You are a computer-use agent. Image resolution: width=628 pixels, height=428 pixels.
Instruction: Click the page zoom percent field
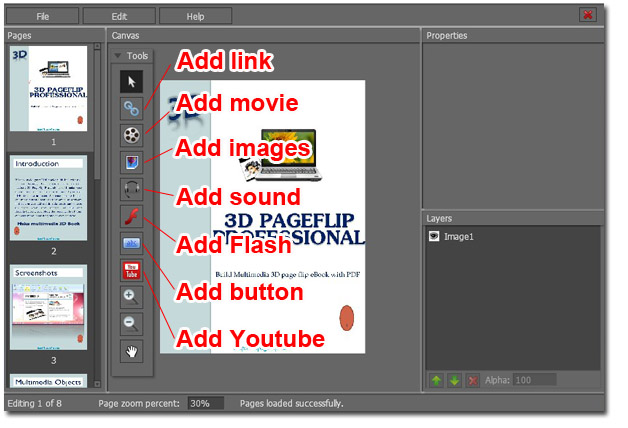(205, 403)
